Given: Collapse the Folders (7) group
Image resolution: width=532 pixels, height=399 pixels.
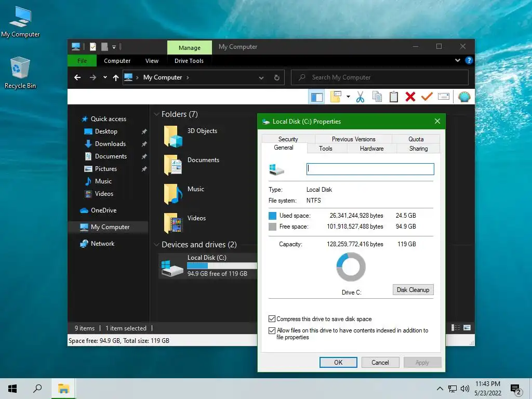Looking at the screenshot, I should (x=156, y=114).
